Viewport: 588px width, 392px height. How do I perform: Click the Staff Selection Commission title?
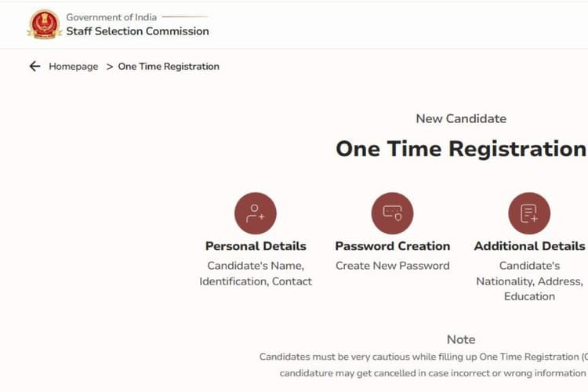(x=137, y=31)
